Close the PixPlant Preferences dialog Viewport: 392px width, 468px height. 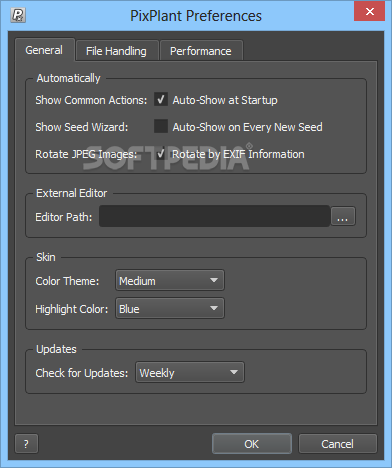click(x=369, y=12)
